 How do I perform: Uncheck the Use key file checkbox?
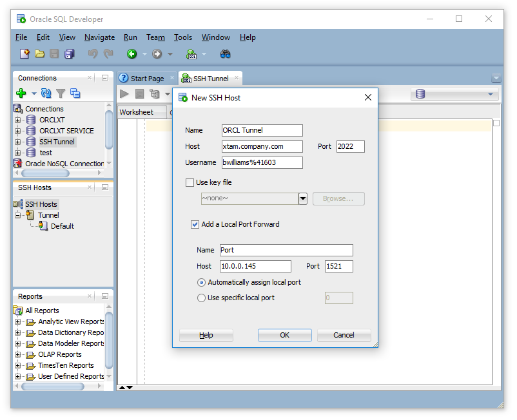pos(188,182)
